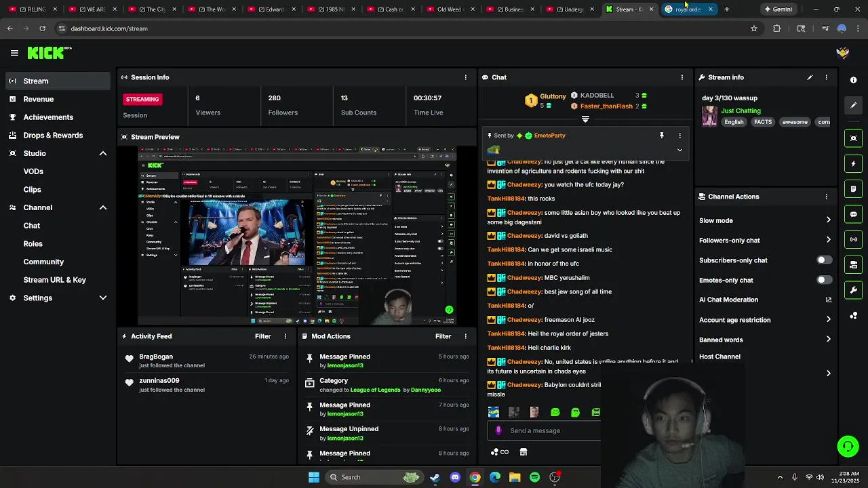Open Slow mode options arrow

828,220
